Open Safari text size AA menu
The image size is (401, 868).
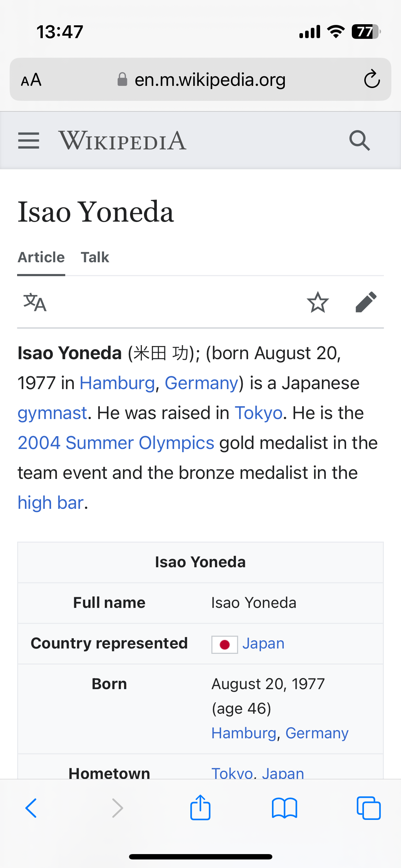click(31, 80)
